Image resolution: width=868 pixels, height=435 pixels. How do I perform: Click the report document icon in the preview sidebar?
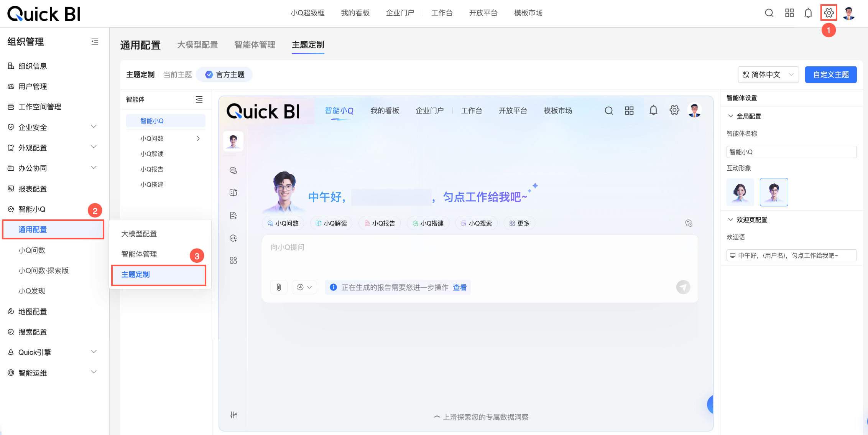(x=233, y=216)
